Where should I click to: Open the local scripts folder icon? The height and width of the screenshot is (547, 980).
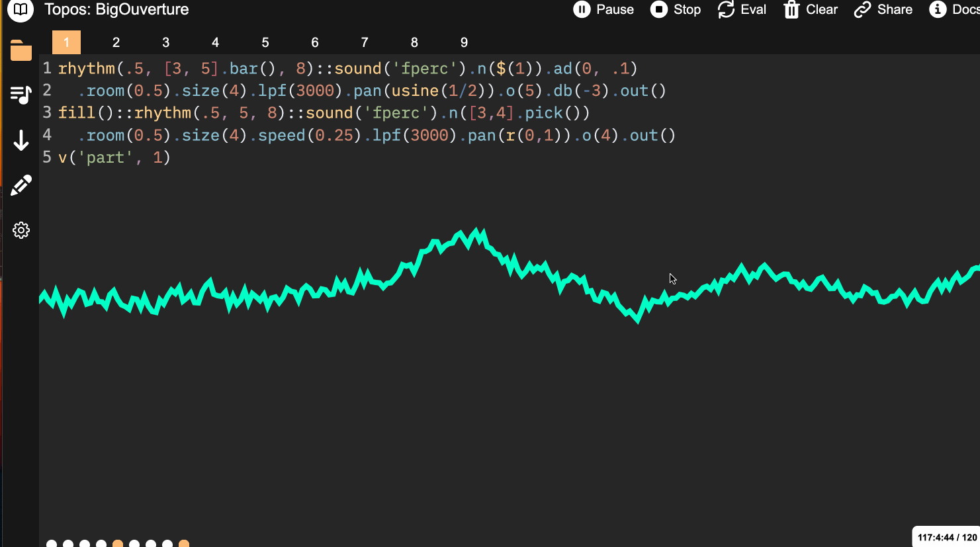pos(21,51)
